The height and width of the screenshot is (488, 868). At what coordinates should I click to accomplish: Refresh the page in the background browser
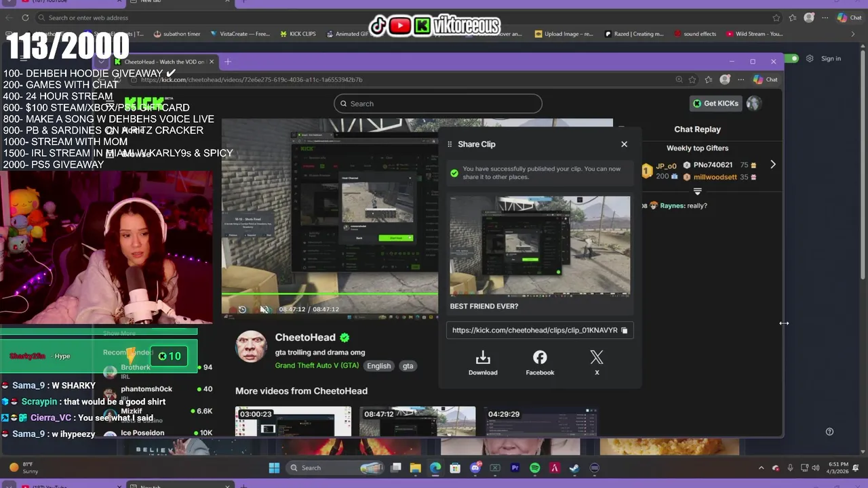(x=25, y=18)
